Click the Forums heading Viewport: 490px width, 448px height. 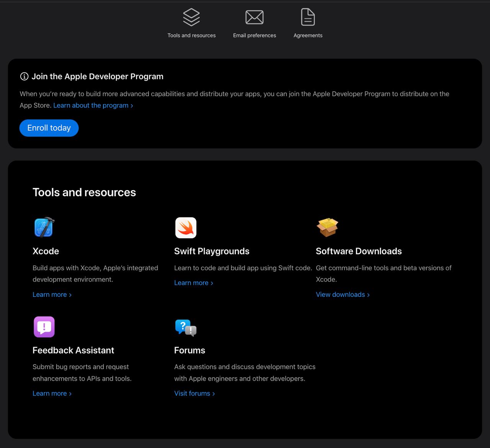(189, 350)
